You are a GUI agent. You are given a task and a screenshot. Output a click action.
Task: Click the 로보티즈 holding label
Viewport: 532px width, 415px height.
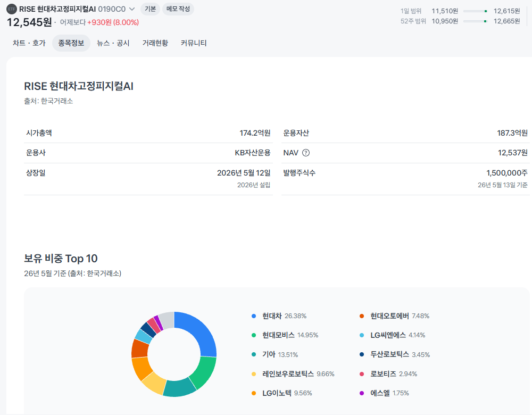tap(383, 374)
